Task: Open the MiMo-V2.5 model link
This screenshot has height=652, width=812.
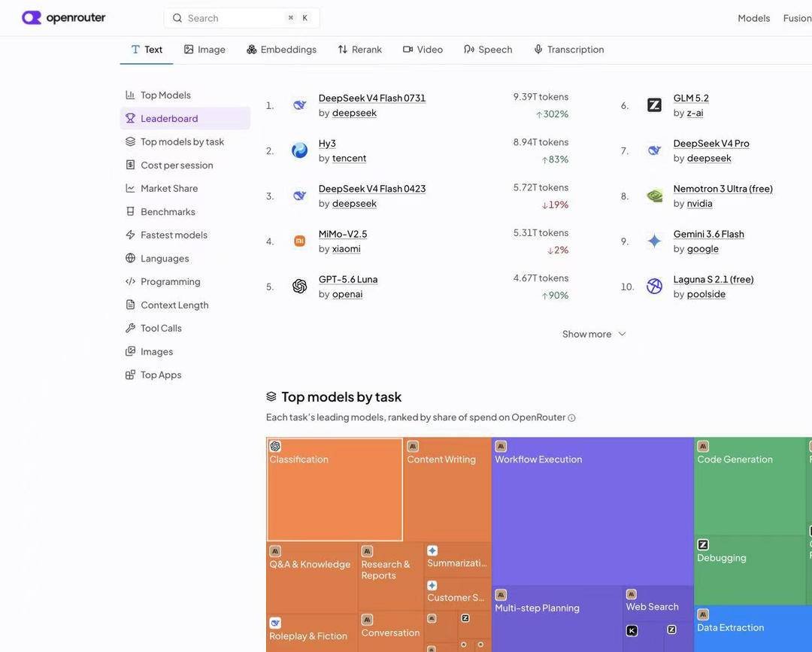Action: [x=343, y=234]
